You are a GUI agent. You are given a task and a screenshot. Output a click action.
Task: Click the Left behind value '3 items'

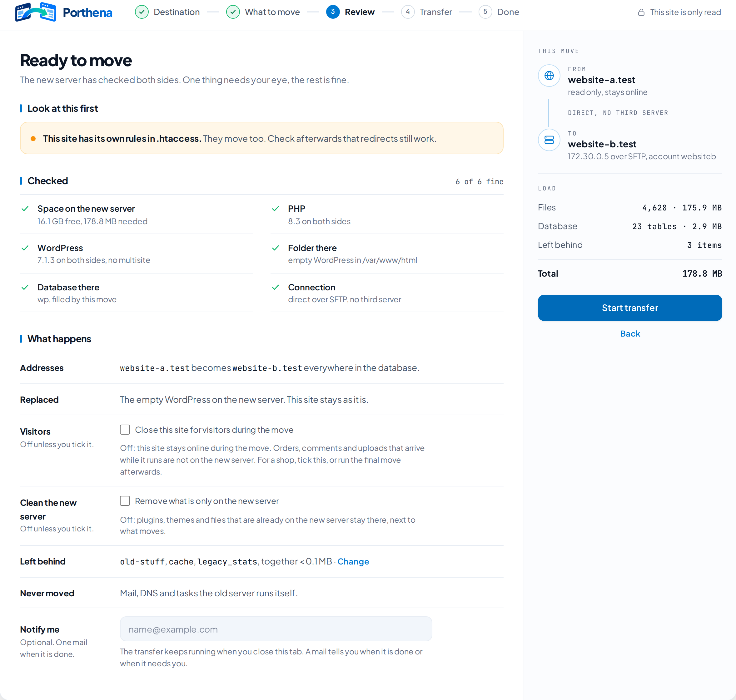(704, 245)
